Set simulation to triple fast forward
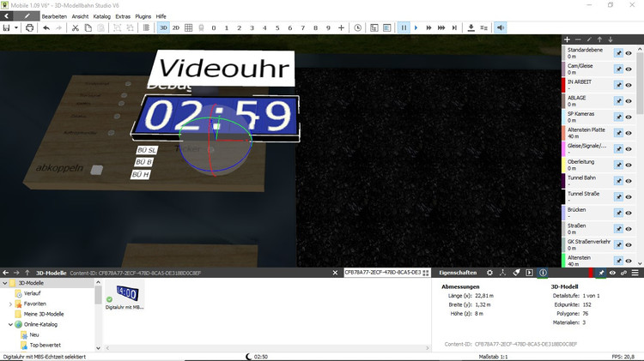The image size is (644, 361). tap(441, 28)
